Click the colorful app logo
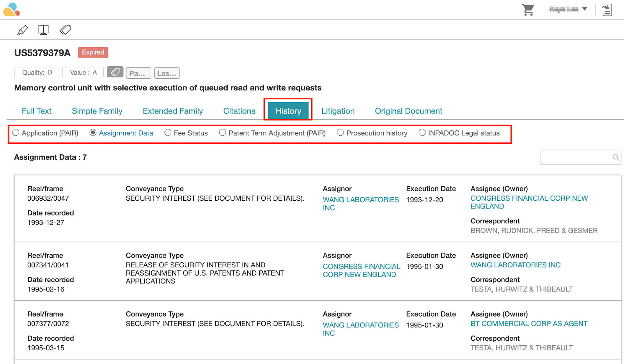 pos(11,9)
